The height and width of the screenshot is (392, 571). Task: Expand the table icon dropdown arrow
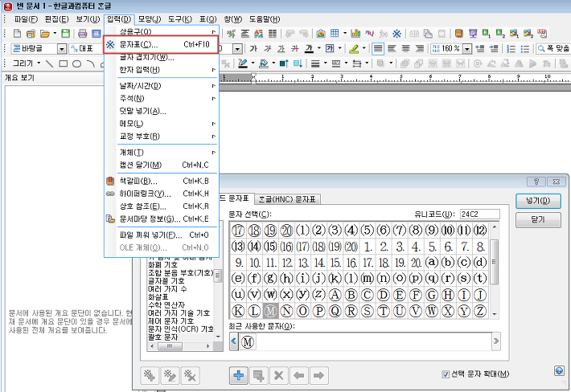(x=344, y=34)
